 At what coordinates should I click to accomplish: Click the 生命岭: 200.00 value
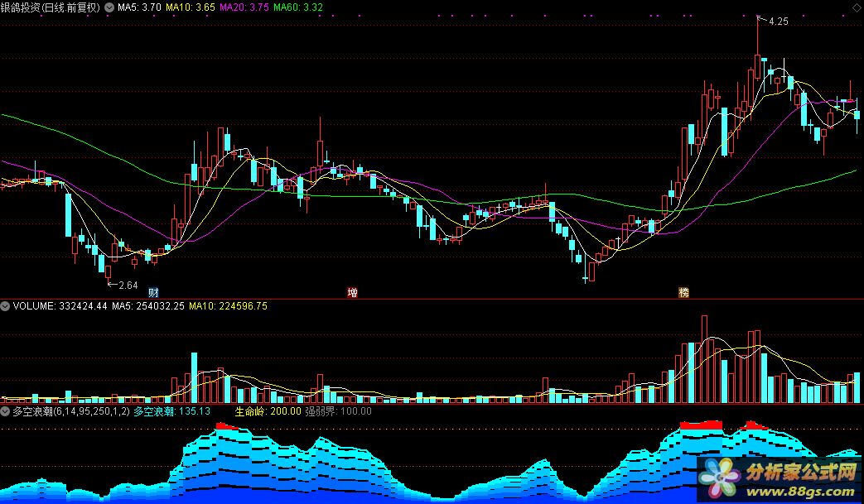coord(268,411)
